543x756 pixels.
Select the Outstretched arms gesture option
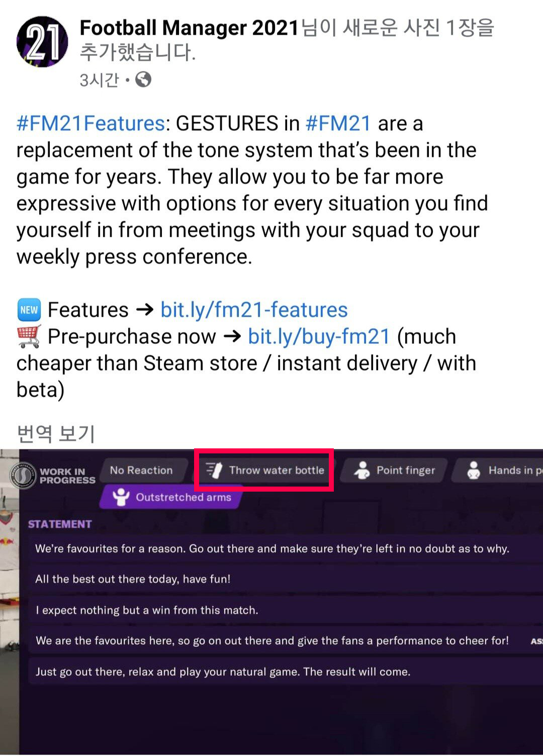171,497
